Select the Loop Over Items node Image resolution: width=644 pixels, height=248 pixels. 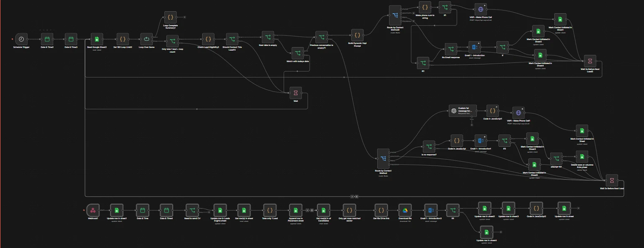146,39
